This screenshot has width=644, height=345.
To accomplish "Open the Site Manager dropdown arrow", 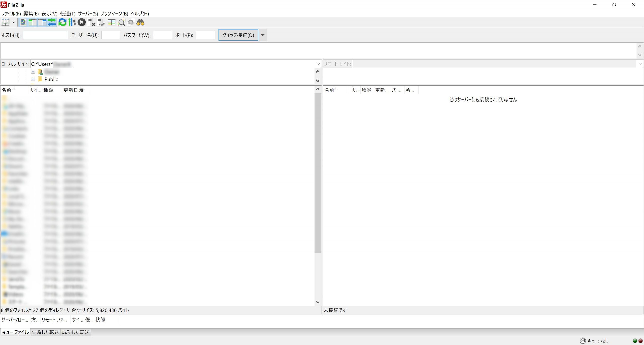I will (x=14, y=23).
